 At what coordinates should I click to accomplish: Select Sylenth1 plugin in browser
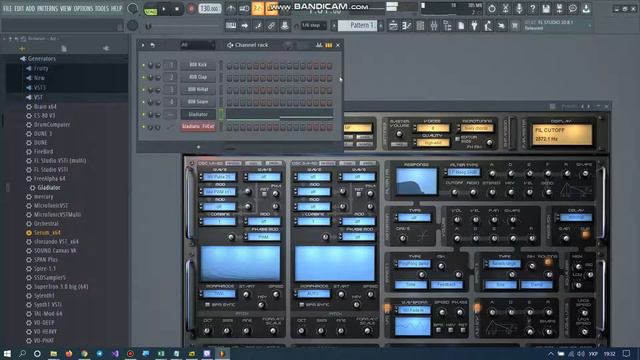tap(44, 296)
